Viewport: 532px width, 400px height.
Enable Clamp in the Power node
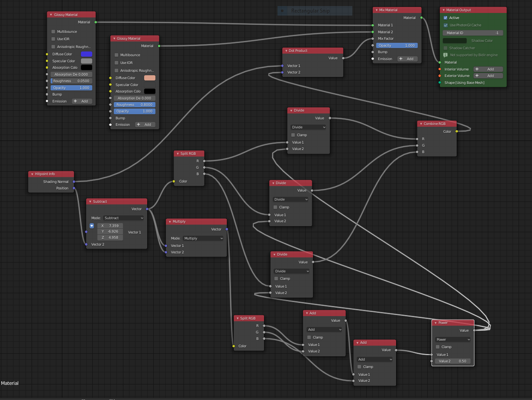coord(438,347)
